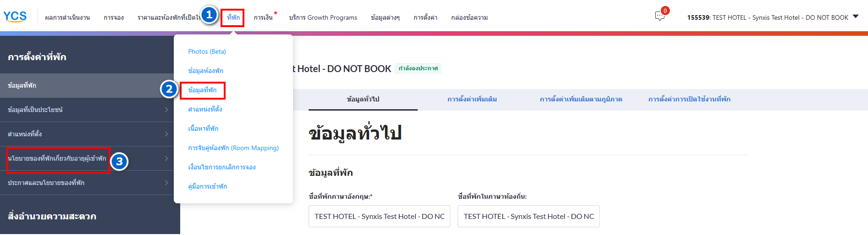Open the การจอง menu
The height and width of the screenshot is (235, 868).
click(114, 17)
